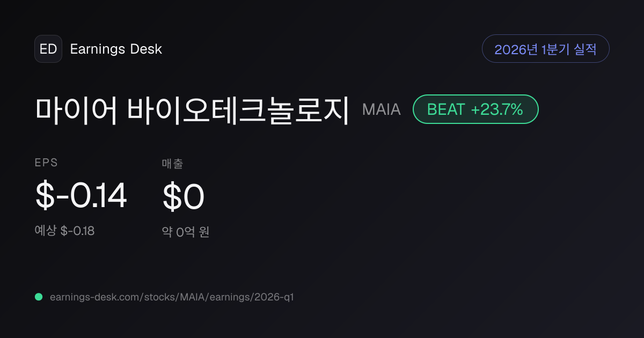Click the $-0.18 number in the estimate line
Screen dimensions: 644x338
77,231
